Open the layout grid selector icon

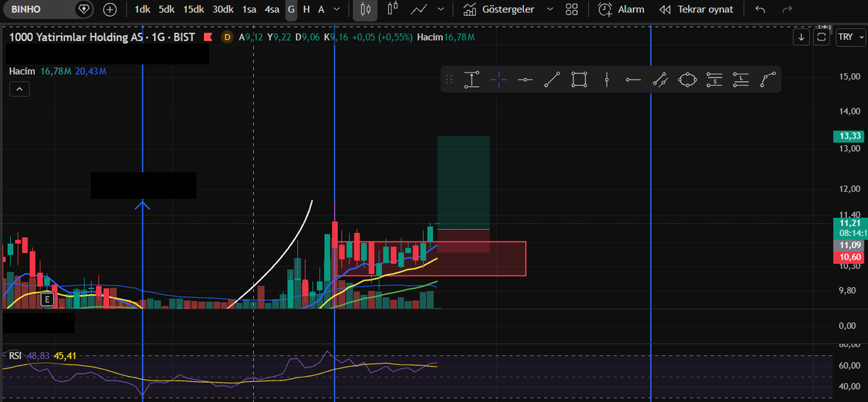(572, 9)
